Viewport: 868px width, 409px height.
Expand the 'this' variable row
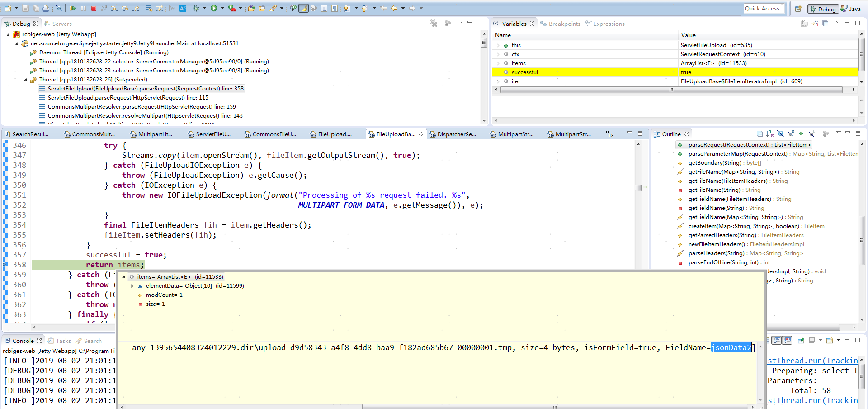tap(498, 45)
